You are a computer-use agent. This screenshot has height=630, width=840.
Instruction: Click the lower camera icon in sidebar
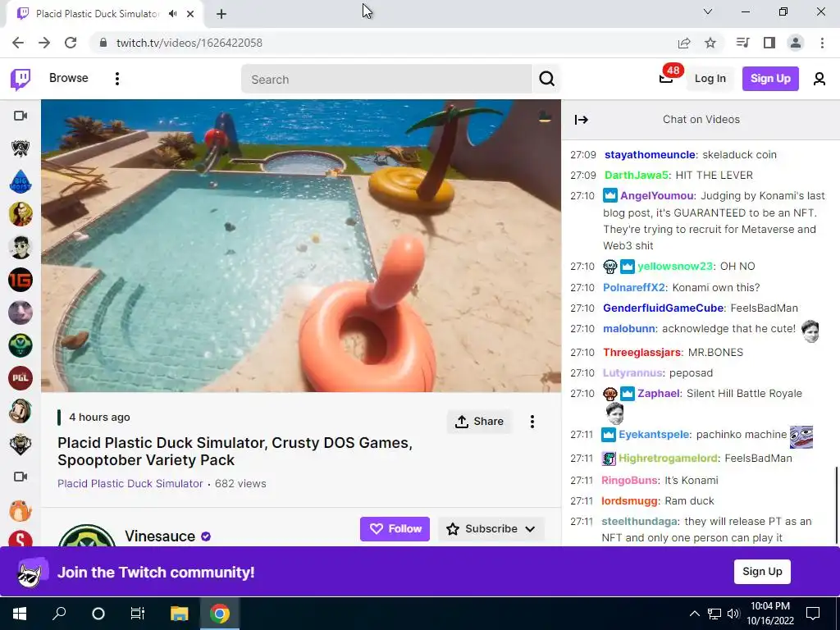coord(21,477)
